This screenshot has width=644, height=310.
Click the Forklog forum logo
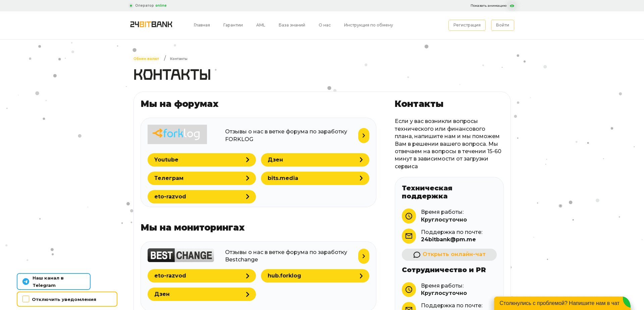tap(177, 134)
